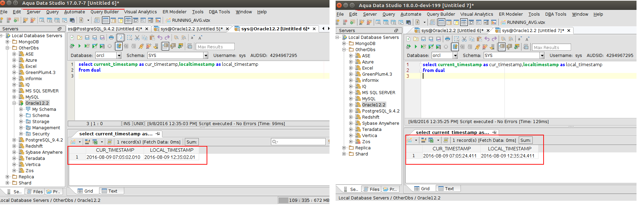
Task: Click the Redo arrow in the 18.0 window toolbar
Action: (494, 39)
